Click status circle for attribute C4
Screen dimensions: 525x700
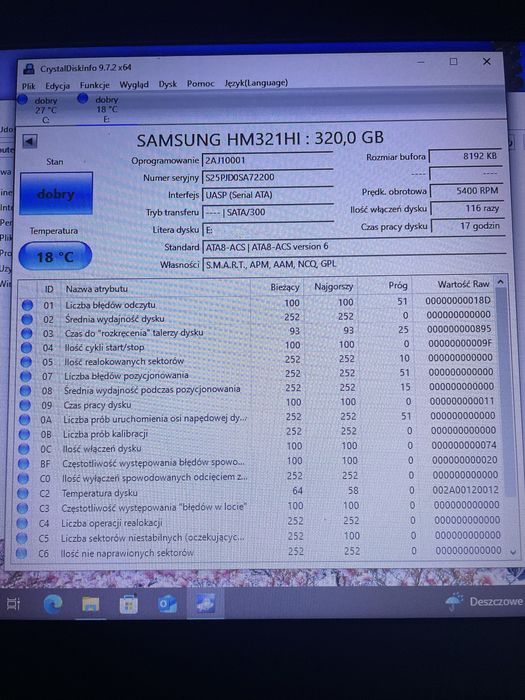click(x=21, y=523)
